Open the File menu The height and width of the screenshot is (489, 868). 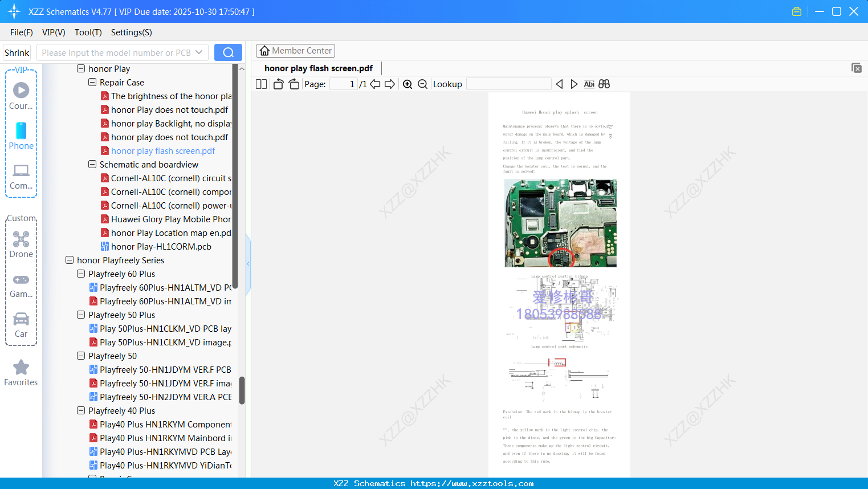point(22,32)
